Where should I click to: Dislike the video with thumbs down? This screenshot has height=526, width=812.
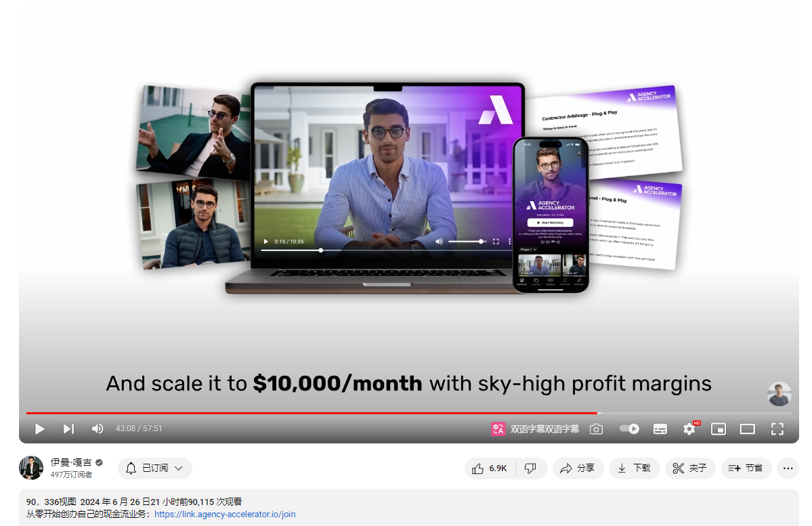tap(531, 468)
